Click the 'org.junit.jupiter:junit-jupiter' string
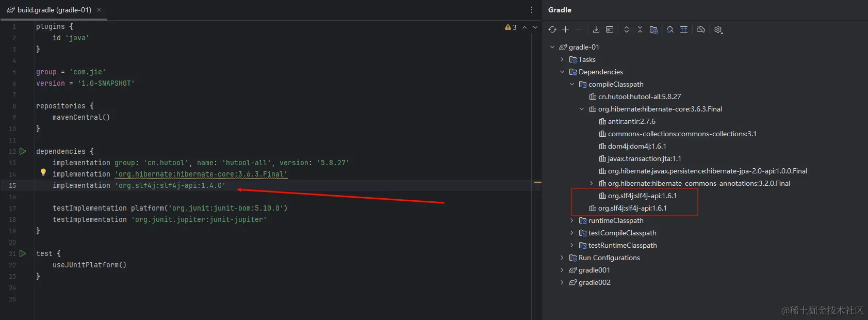This screenshot has width=868, height=320. pos(199,219)
